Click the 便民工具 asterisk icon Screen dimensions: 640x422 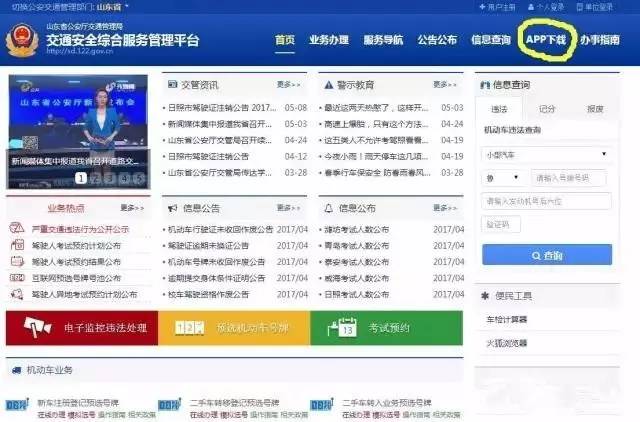pyautogui.click(x=485, y=295)
